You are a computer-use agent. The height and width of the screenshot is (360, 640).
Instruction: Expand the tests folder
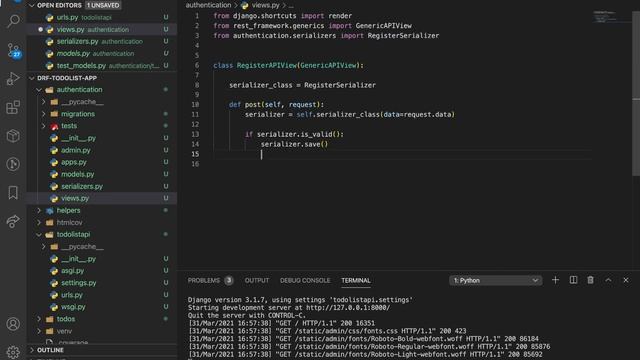point(44,126)
